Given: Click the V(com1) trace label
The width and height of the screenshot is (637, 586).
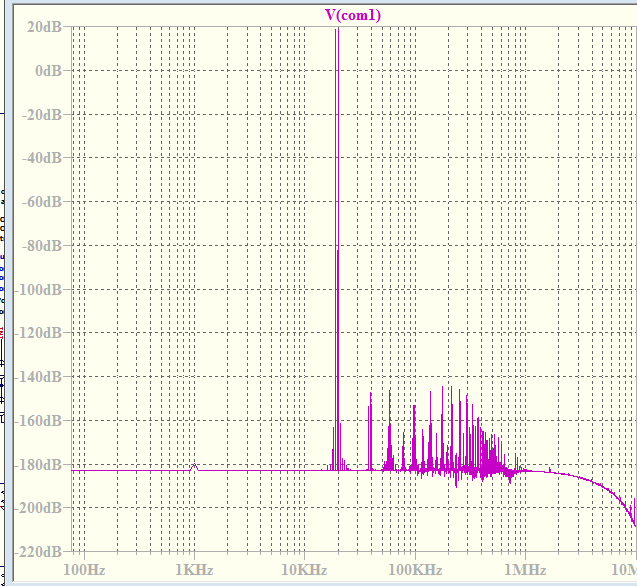Looking at the screenshot, I should (353, 15).
